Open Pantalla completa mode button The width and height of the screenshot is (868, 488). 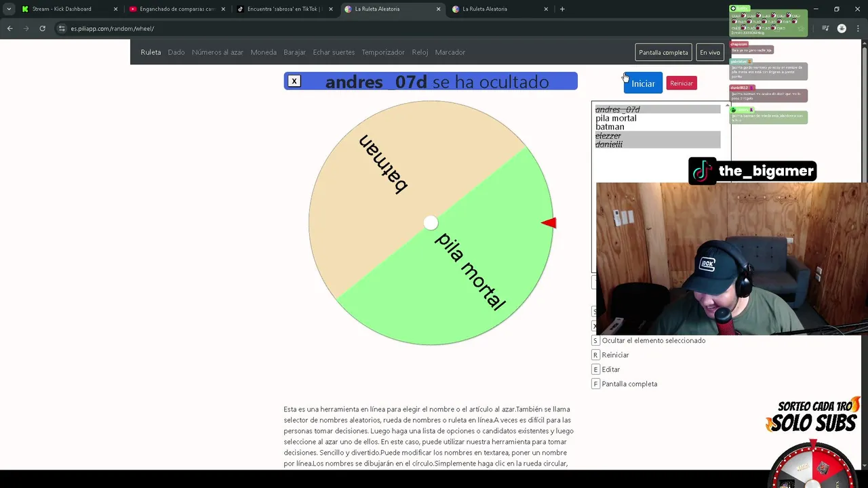click(x=663, y=52)
